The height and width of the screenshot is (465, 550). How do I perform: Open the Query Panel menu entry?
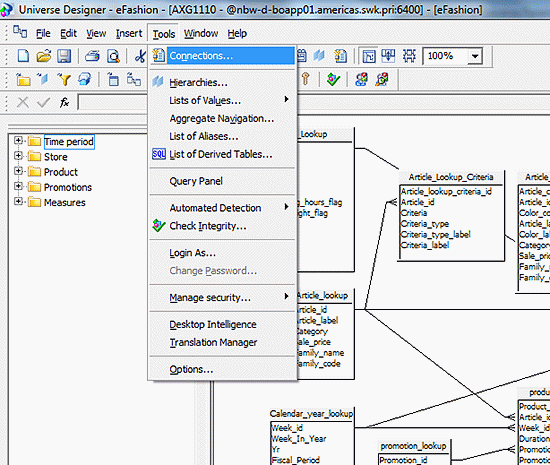tap(222, 181)
